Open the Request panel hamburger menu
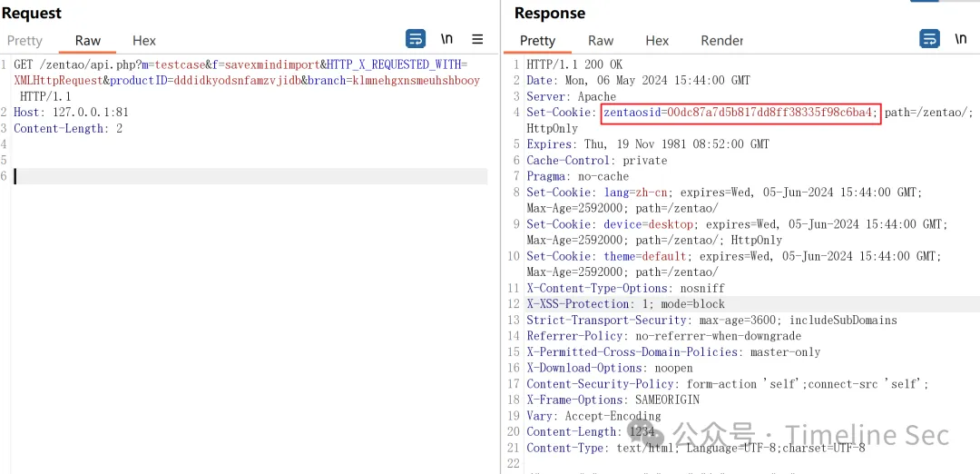 pyautogui.click(x=477, y=39)
